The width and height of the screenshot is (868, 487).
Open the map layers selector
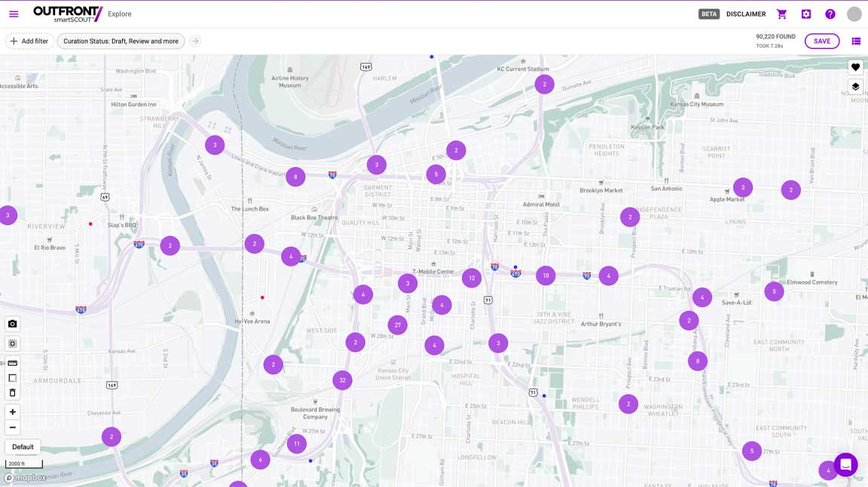coord(854,86)
